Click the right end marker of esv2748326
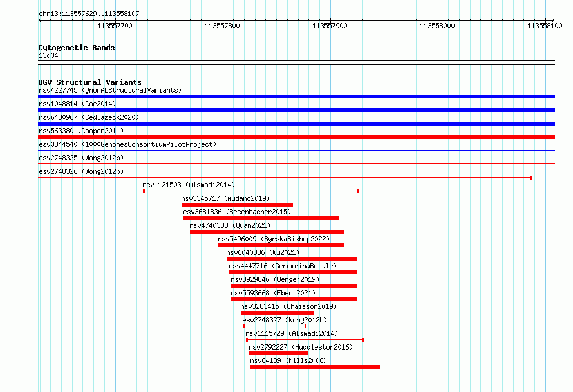 pos(531,178)
